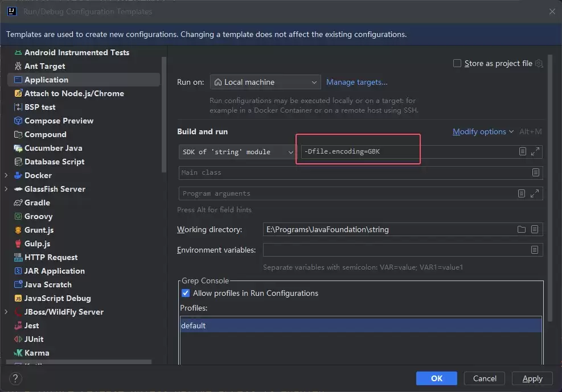Screen dimensions: 562x392
Task: Expand the Docker tree node
Action: point(6,175)
